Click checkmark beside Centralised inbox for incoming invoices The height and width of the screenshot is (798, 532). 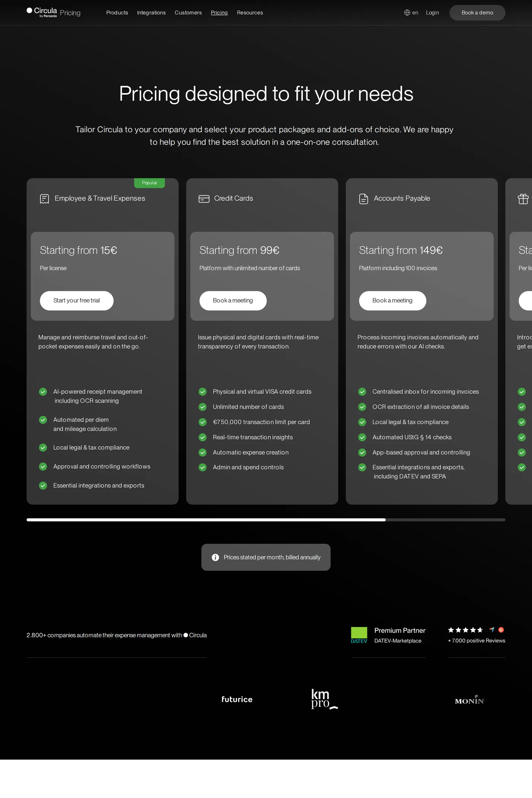[362, 392]
